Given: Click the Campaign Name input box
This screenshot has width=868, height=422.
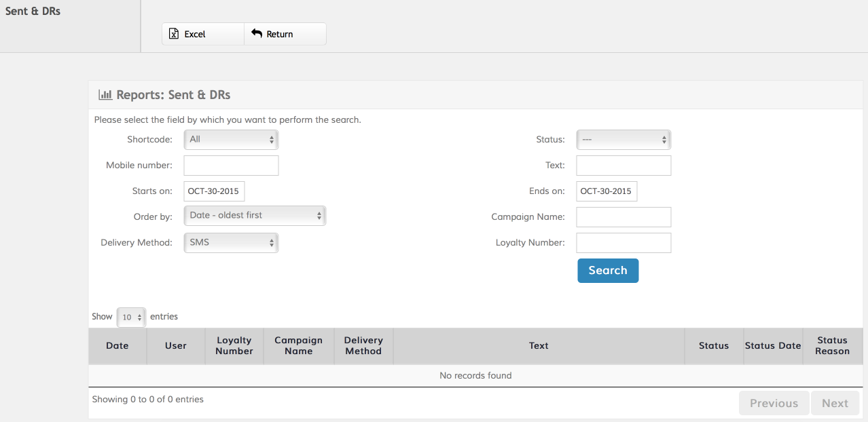Looking at the screenshot, I should 623,217.
